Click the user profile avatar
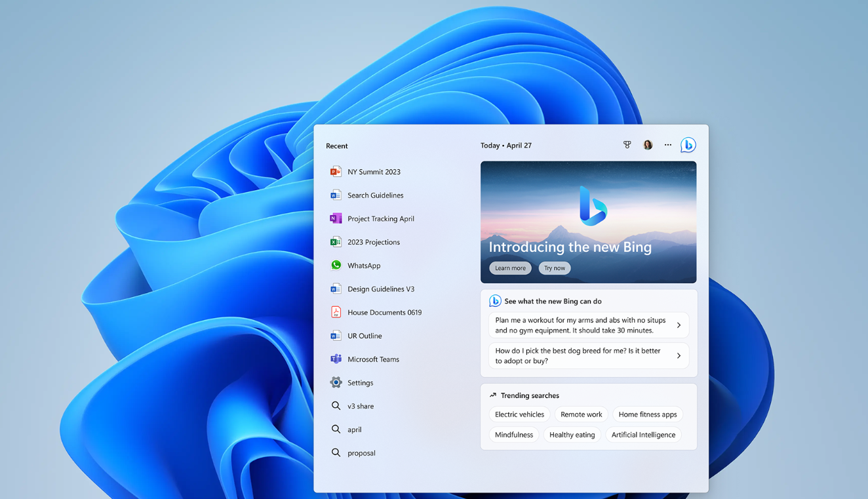The width and height of the screenshot is (868, 499). tap(648, 145)
